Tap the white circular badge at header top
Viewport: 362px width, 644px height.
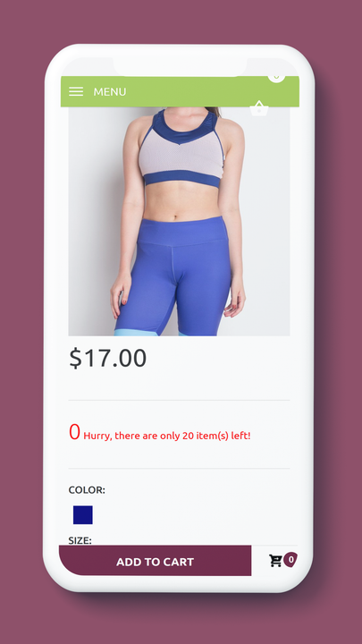pos(276,77)
